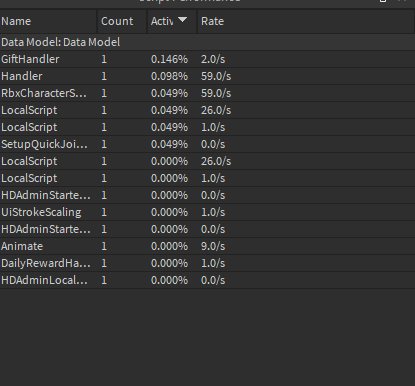This screenshot has height=386, width=415.
Task: Click the GiftHandler 0.146% activity value
Action: point(169,59)
